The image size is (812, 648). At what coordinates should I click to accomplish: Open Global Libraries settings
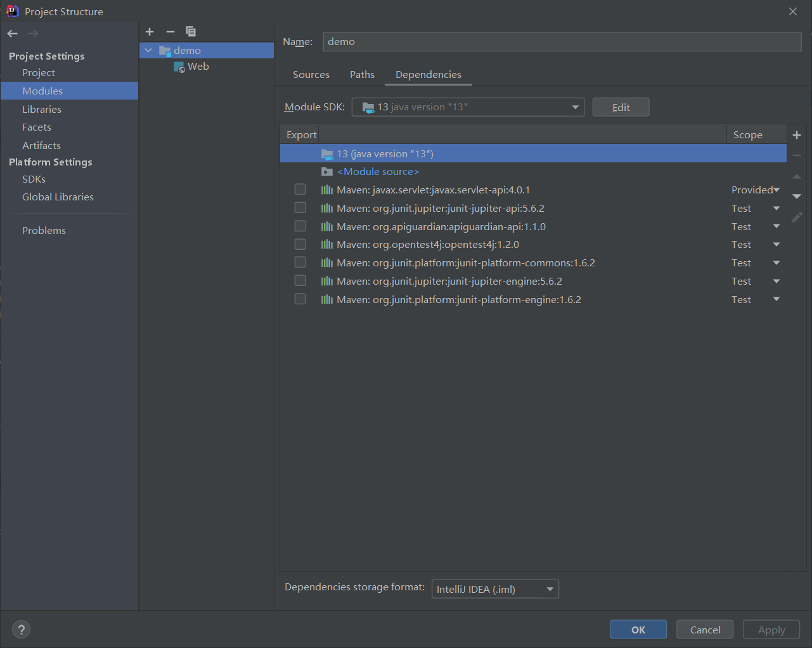[x=58, y=197]
